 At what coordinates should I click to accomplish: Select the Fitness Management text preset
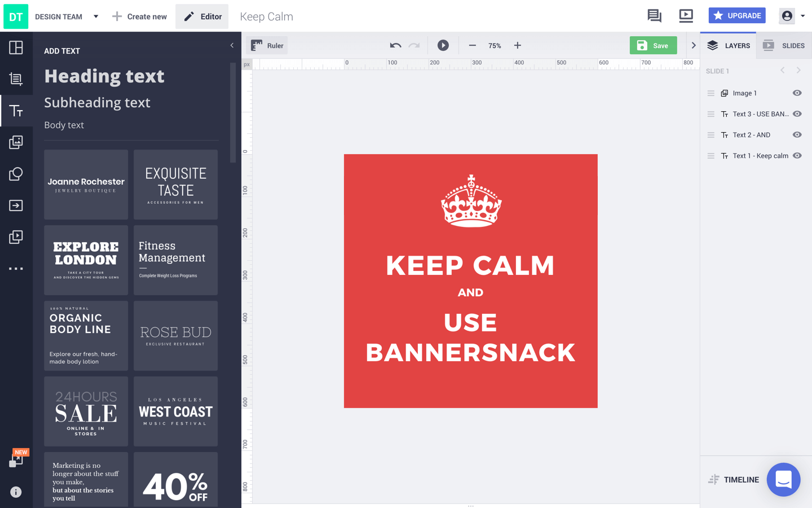tap(175, 260)
